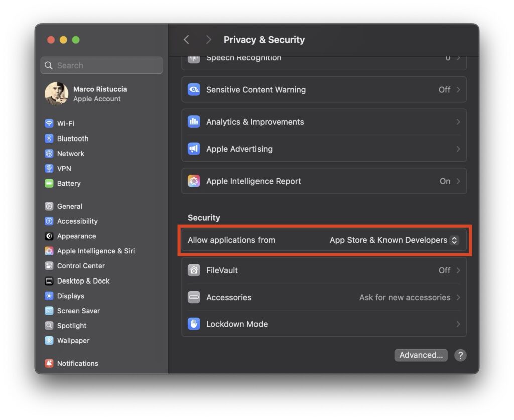The height and width of the screenshot is (420, 514).
Task: Click the Apple Intelligence Report icon
Action: coord(194,181)
